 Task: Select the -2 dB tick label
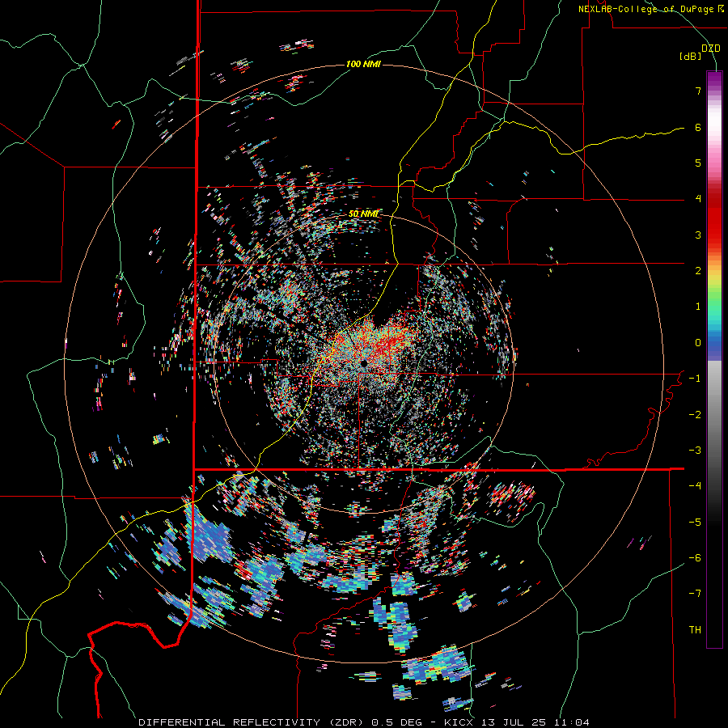click(695, 415)
